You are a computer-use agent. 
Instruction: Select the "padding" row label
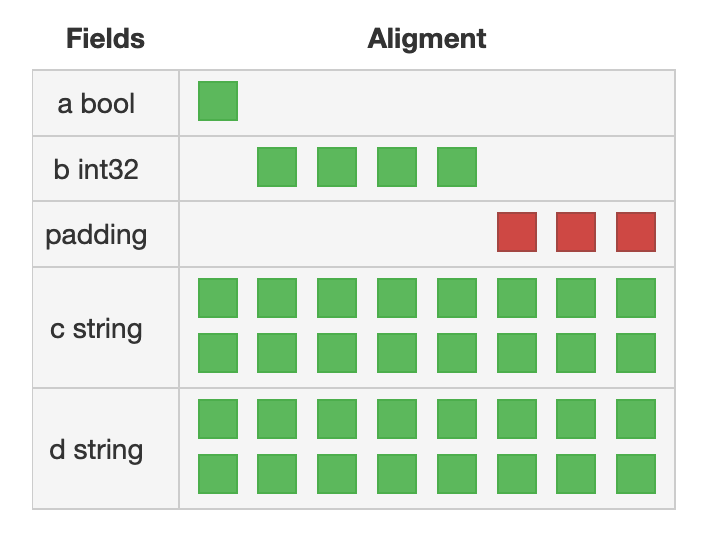click(96, 235)
